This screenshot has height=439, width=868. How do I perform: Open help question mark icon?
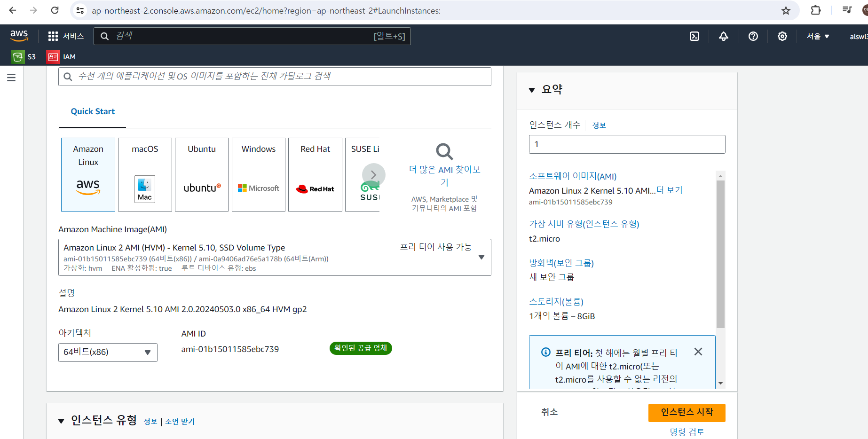(x=753, y=36)
